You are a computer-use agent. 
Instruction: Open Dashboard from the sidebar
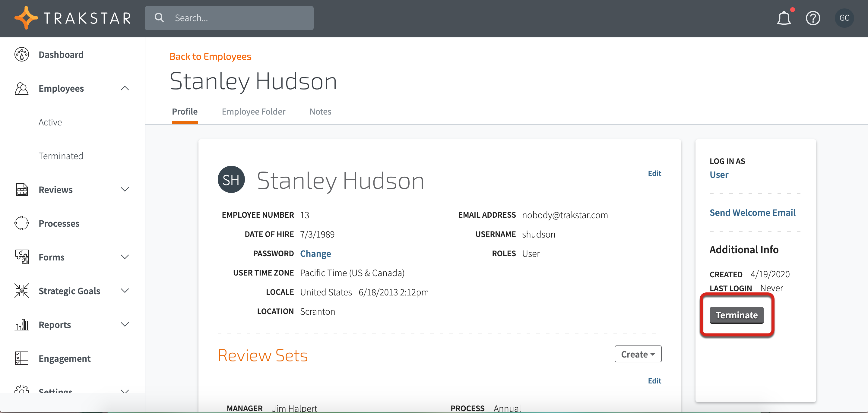[61, 55]
